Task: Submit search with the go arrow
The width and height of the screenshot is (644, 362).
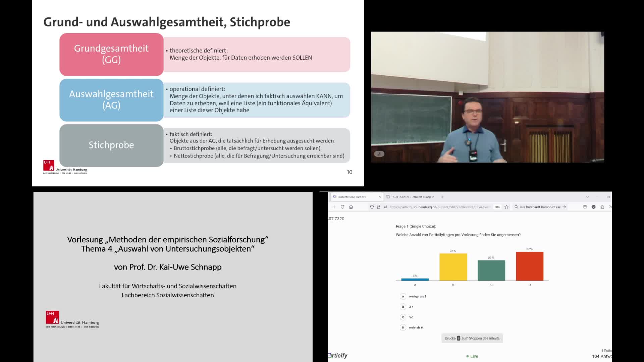Action: tap(564, 207)
